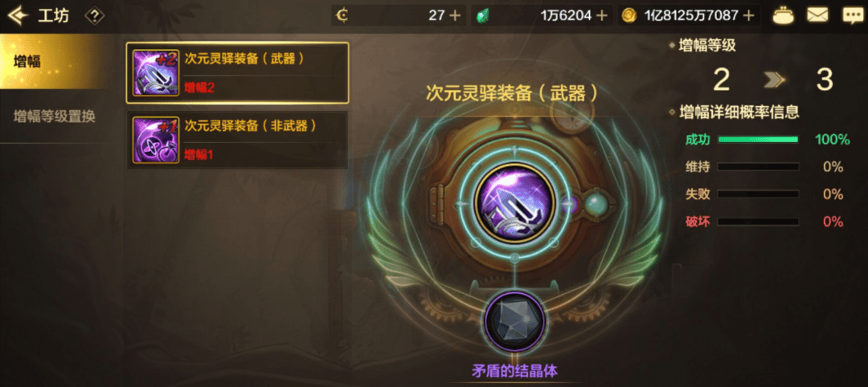Viewport: 868px width, 387px height.
Task: Click the 成功 green probability bar
Action: 758,140
